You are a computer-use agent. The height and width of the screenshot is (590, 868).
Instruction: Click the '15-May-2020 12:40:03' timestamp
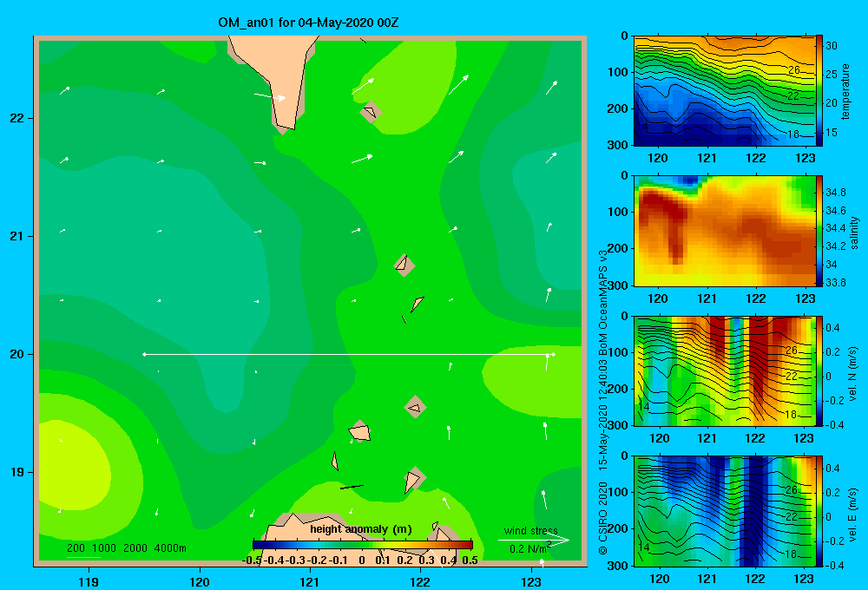click(603, 415)
